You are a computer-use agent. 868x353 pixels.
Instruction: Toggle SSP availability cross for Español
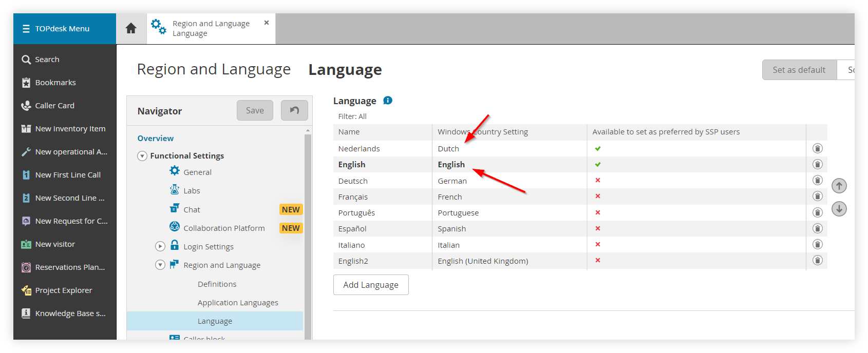click(x=598, y=228)
